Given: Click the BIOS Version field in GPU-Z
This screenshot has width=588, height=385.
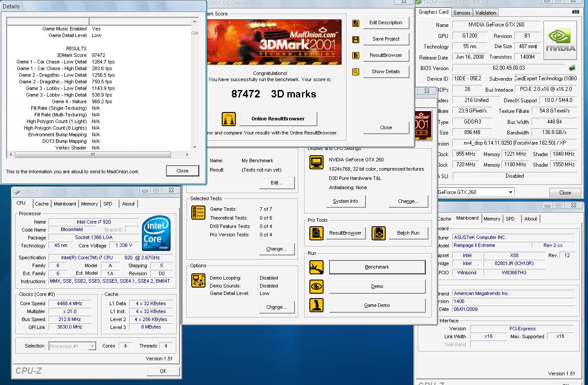Looking at the screenshot, I should click(509, 68).
